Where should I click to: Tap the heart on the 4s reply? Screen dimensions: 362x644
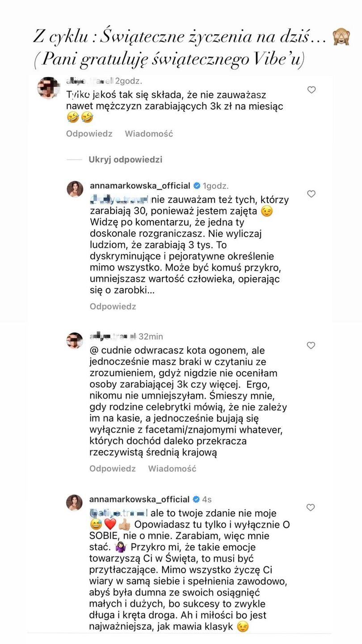pos(311,507)
